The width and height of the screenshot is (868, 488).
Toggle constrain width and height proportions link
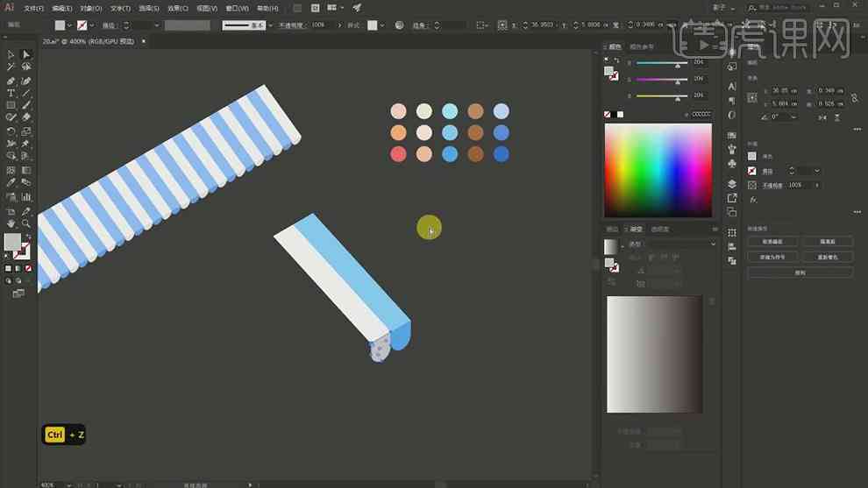point(855,97)
